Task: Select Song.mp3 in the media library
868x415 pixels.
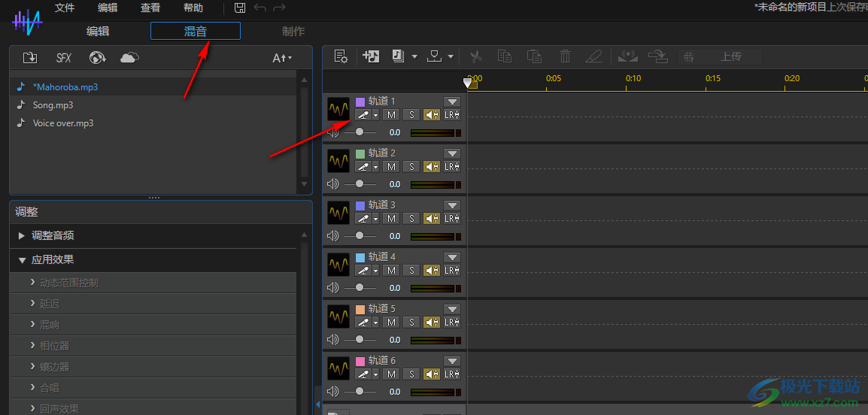Action: pyautogui.click(x=53, y=105)
